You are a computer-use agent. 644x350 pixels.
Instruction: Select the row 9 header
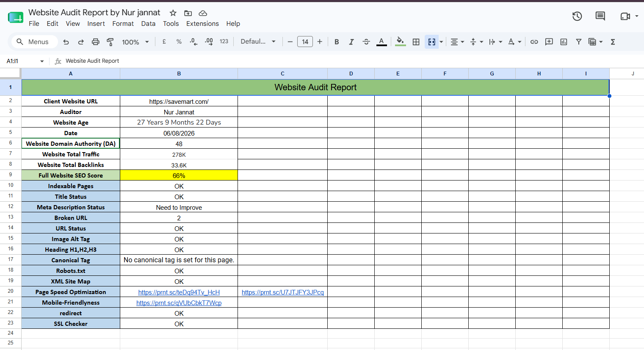[11, 175]
